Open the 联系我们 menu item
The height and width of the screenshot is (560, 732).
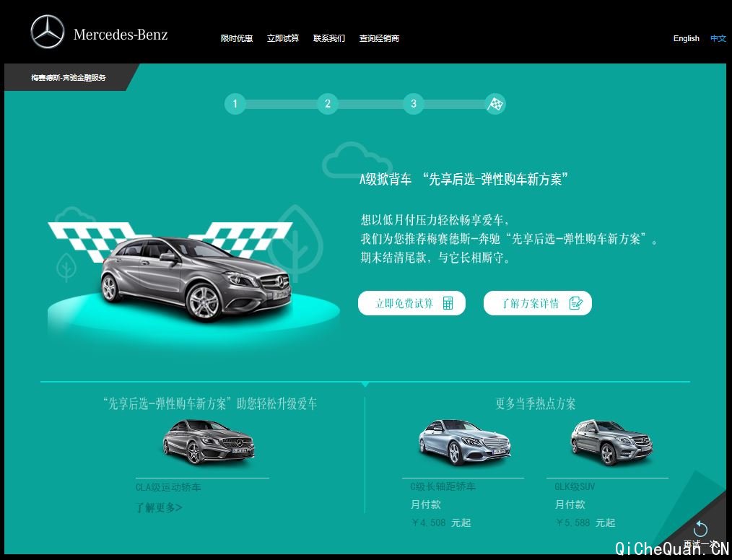point(329,38)
